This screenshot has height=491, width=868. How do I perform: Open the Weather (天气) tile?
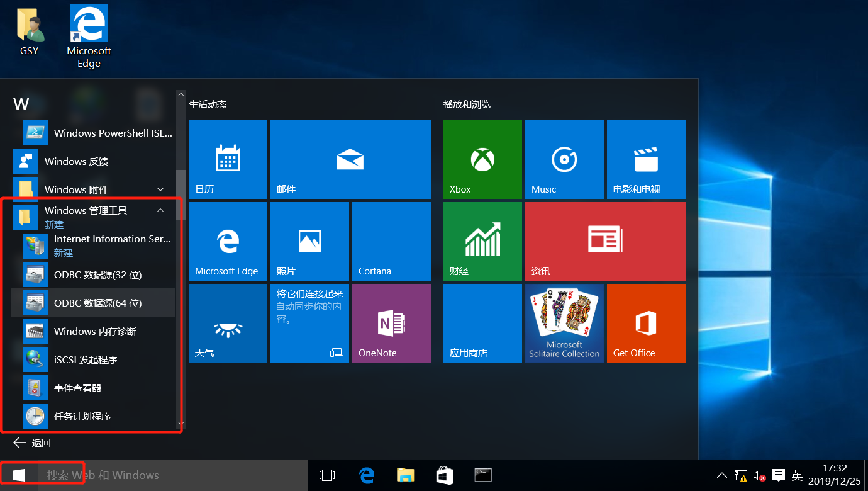[228, 323]
